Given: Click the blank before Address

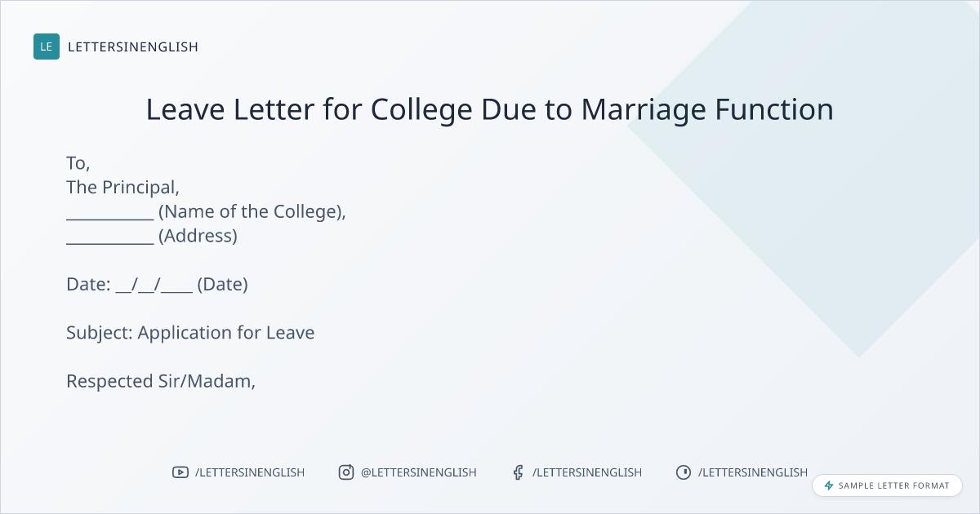Looking at the screenshot, I should pos(109,238).
